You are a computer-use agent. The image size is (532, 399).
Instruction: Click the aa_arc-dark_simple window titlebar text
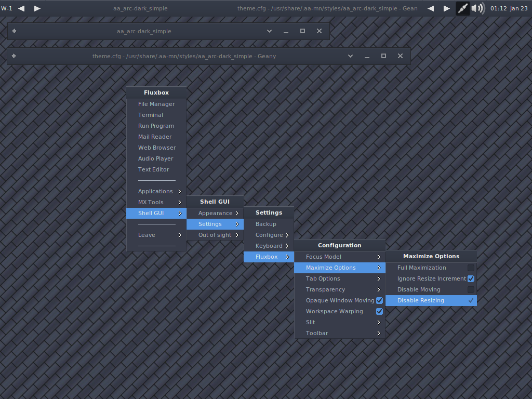pyautogui.click(x=144, y=31)
